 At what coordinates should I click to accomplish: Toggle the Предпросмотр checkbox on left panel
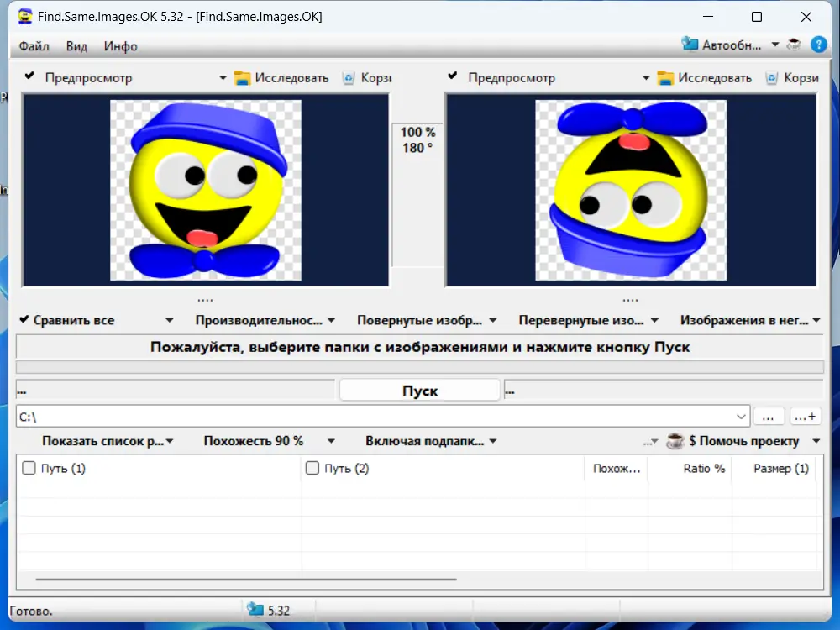pos(27,77)
